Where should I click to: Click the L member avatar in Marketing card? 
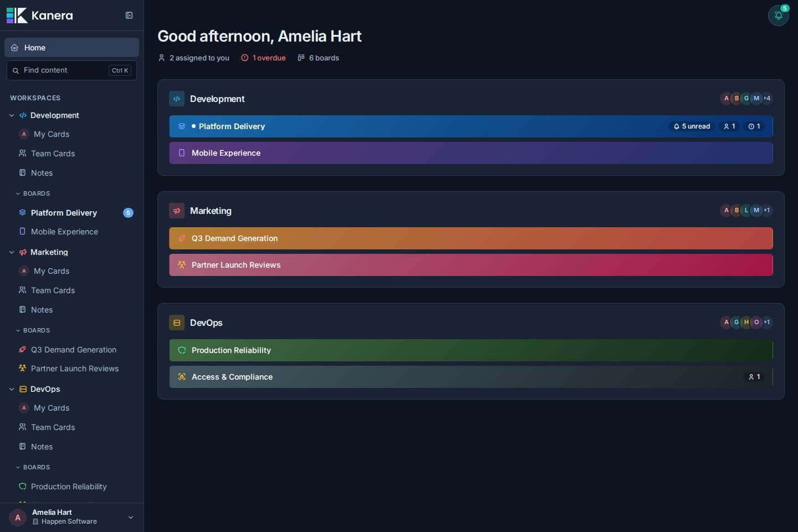tap(746, 211)
